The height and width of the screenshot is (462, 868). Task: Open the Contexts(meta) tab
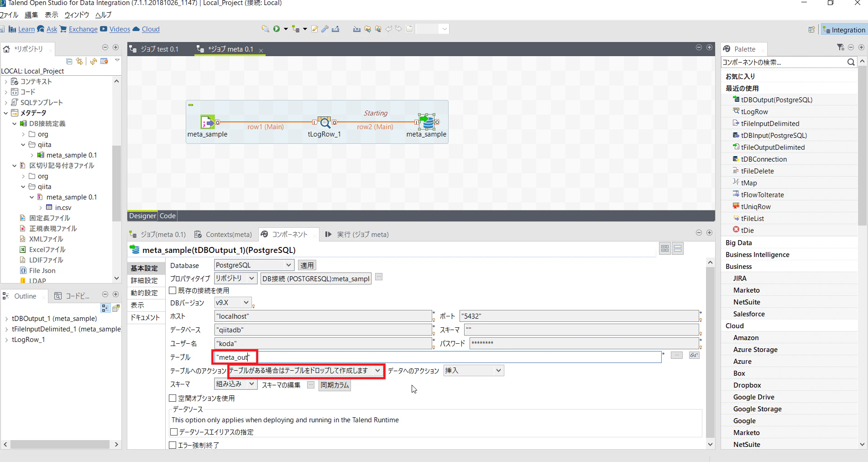point(223,235)
